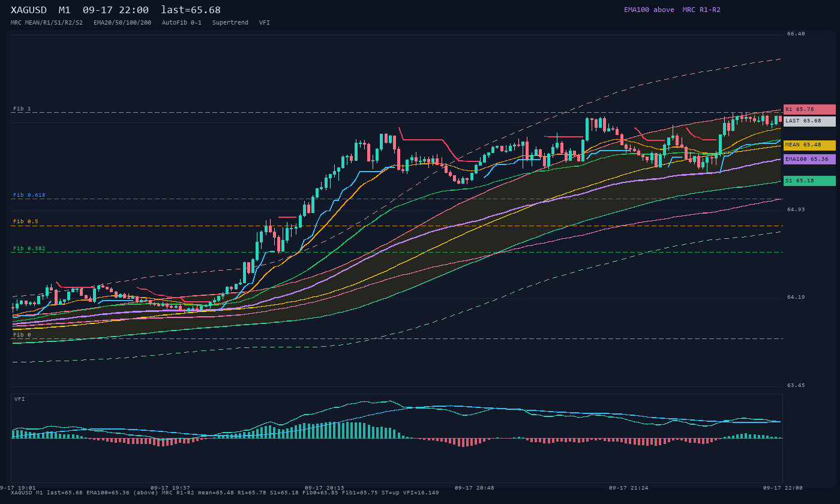The width and height of the screenshot is (840, 504).
Task: Click the Fib 0.5 level label
Action: click(26, 221)
